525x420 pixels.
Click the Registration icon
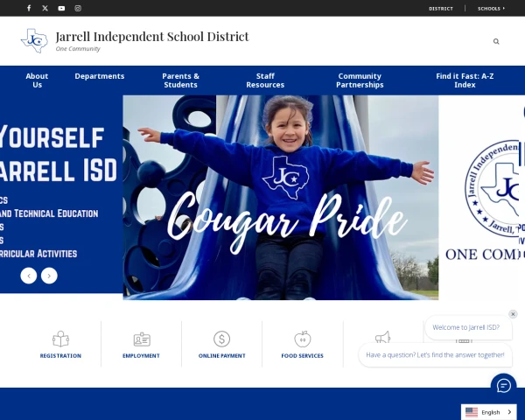pyautogui.click(x=60, y=339)
